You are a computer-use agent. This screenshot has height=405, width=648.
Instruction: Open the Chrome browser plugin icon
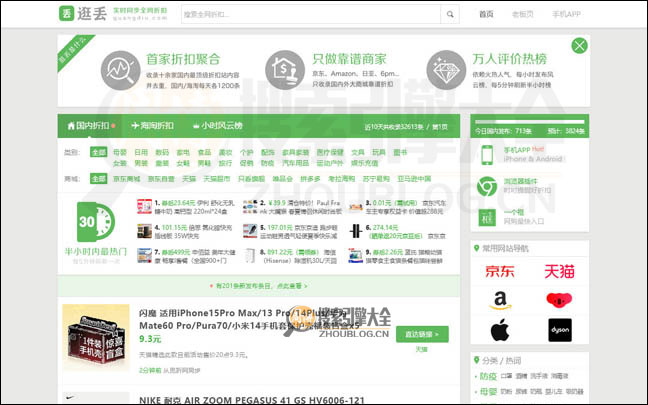pyautogui.click(x=487, y=186)
